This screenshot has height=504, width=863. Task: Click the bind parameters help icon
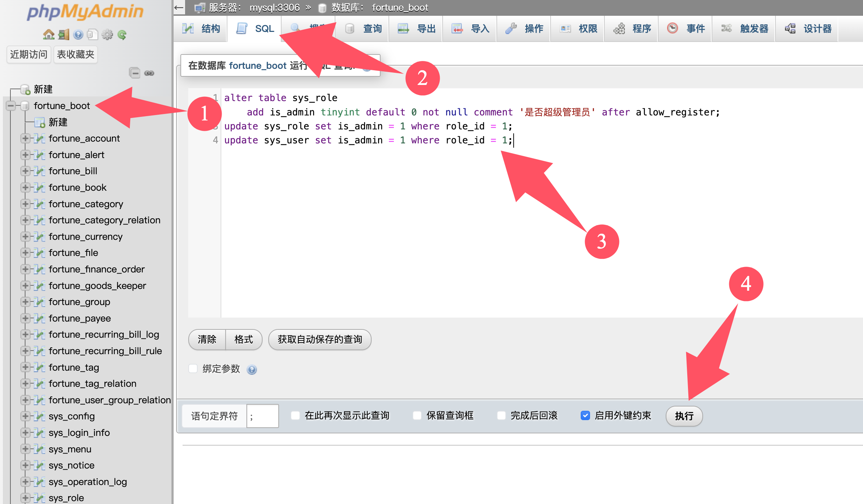point(252,370)
